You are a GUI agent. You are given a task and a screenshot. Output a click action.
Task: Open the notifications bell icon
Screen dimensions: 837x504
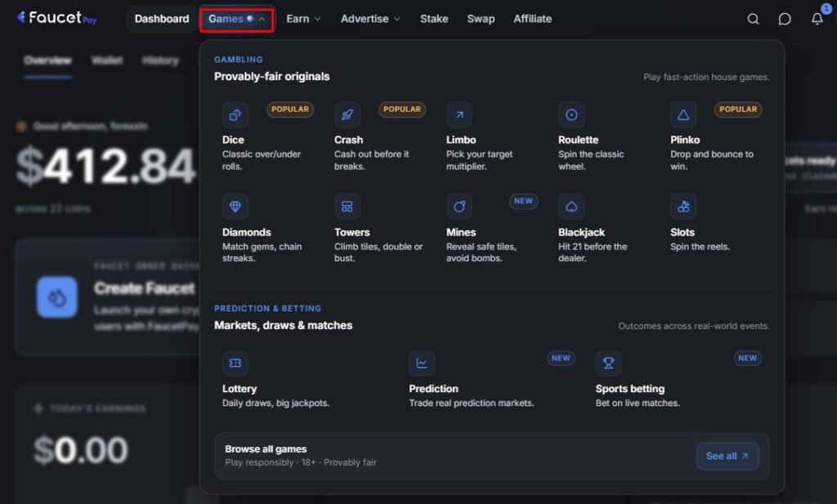click(817, 20)
